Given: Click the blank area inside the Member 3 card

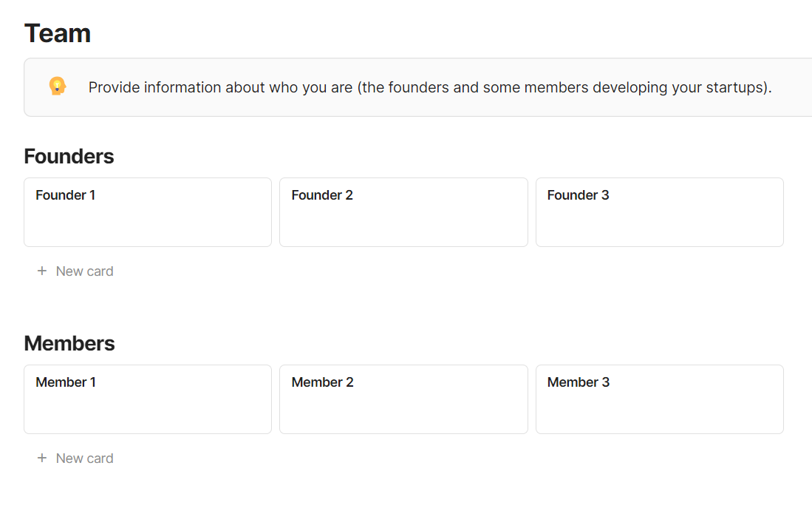Looking at the screenshot, I should click(x=659, y=413).
